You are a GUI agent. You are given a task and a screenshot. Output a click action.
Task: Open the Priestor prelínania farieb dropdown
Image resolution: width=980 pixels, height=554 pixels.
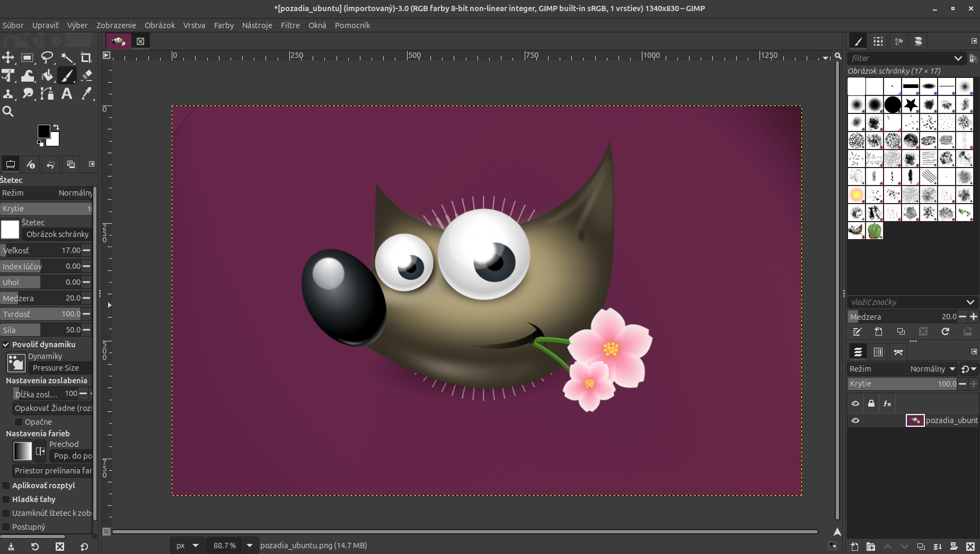tap(52, 471)
